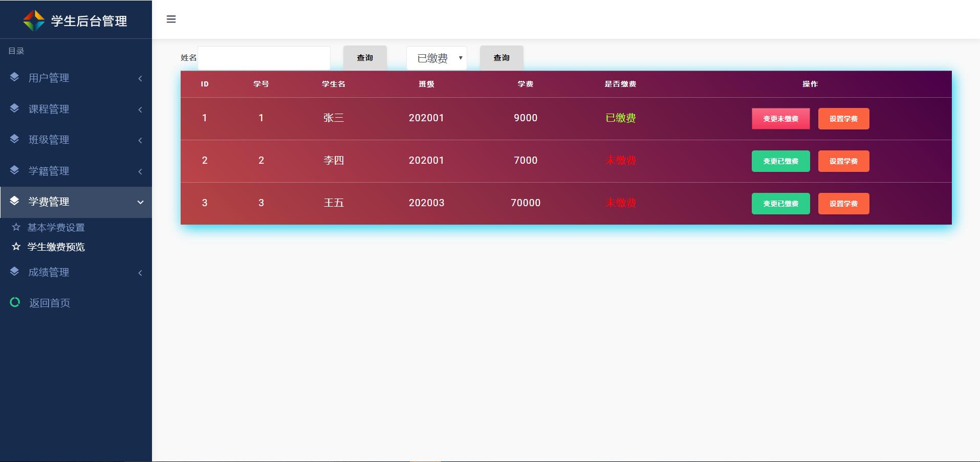The width and height of the screenshot is (980, 462).
Task: Click the hamburger menu toggle icon
Action: (171, 19)
